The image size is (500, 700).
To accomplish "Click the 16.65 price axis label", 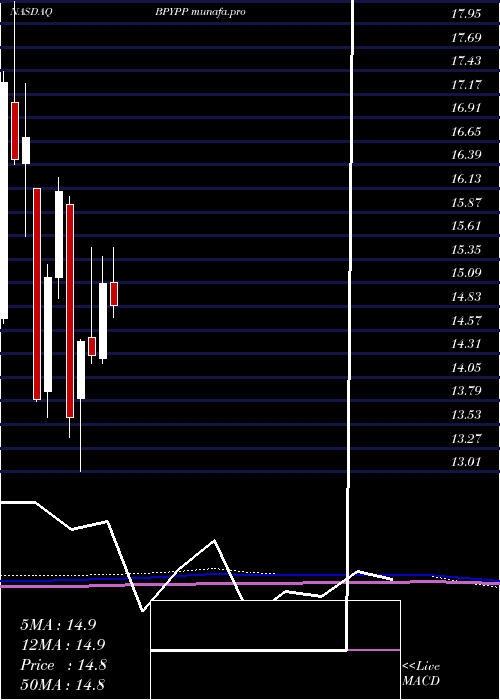I will click(x=466, y=132).
